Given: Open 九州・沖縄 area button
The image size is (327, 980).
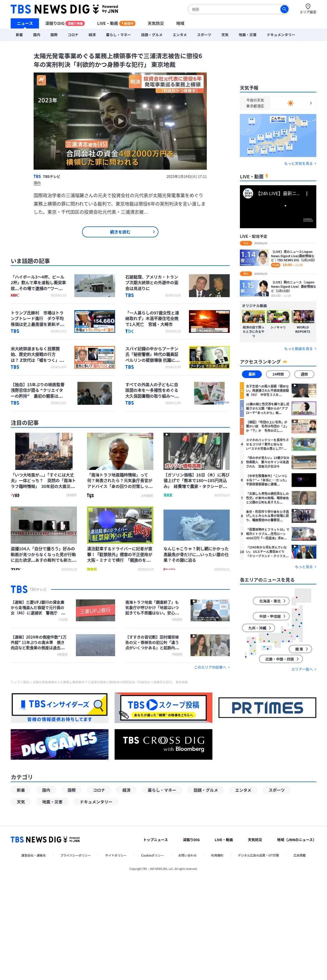Looking at the screenshot, I should coord(258,628).
